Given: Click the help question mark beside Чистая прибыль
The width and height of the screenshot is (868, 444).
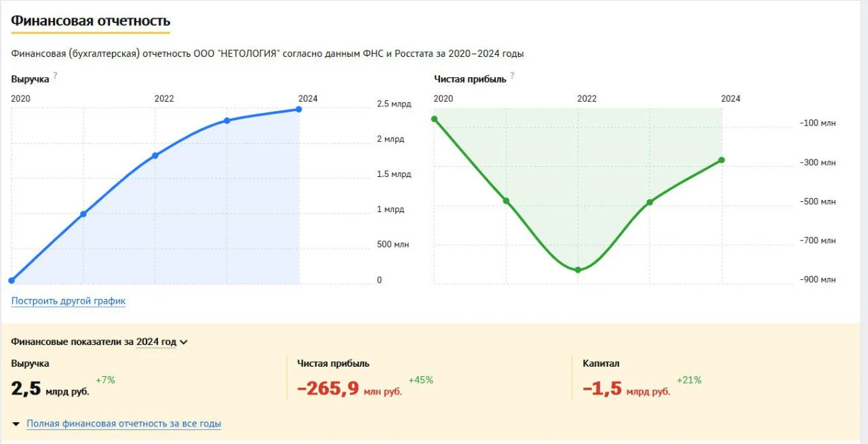Looking at the screenshot, I should click(512, 75).
